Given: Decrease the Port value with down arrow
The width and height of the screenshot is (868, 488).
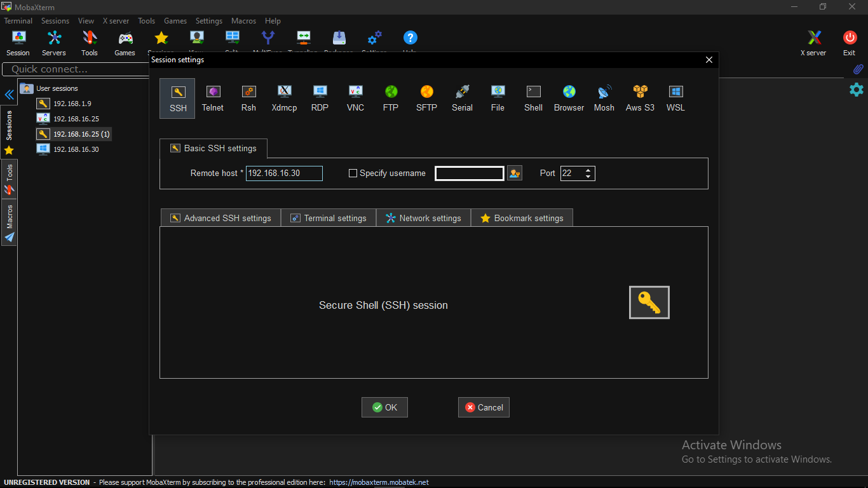Looking at the screenshot, I should [x=588, y=177].
